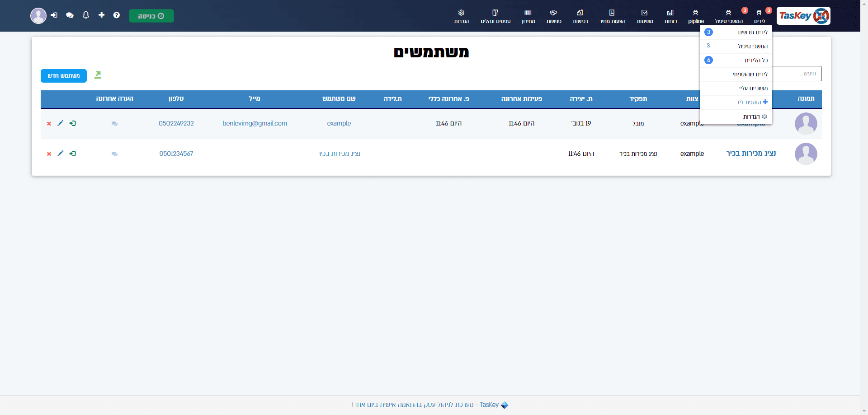868x415 pixels.
Task: Open the benlevimg@gmail.com email link
Action: click(255, 124)
